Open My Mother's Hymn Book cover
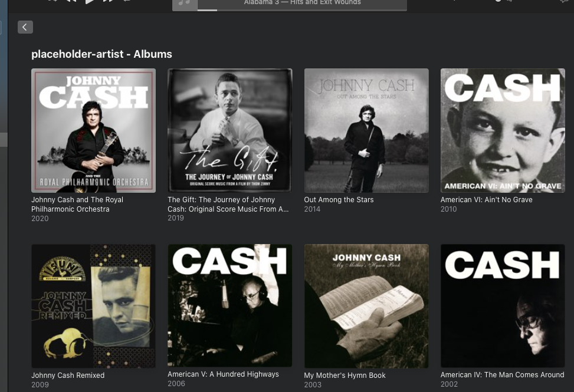 click(x=366, y=306)
